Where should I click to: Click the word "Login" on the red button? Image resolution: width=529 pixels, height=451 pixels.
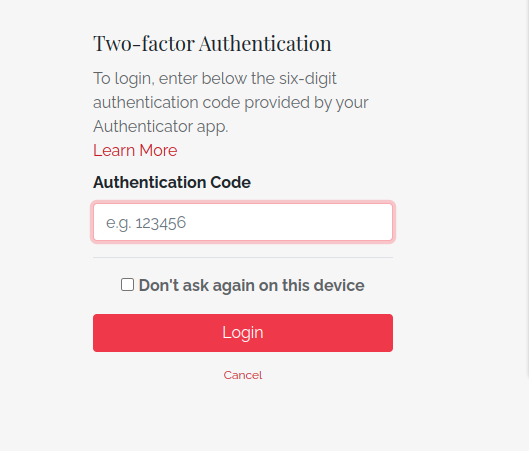click(243, 333)
